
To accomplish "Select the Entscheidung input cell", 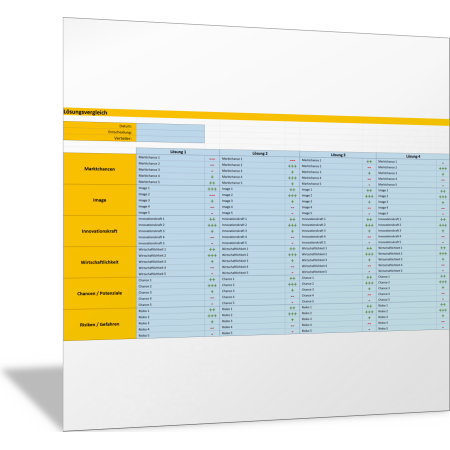I will (x=170, y=133).
